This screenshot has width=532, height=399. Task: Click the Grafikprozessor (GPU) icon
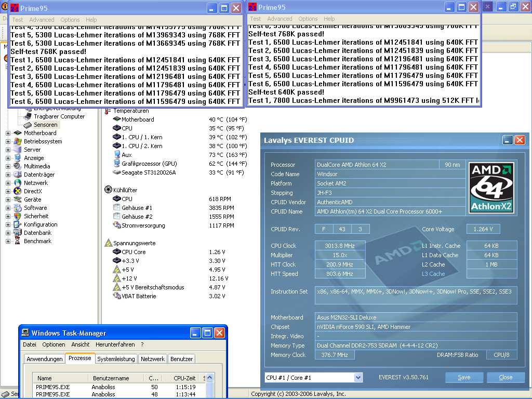click(x=117, y=163)
